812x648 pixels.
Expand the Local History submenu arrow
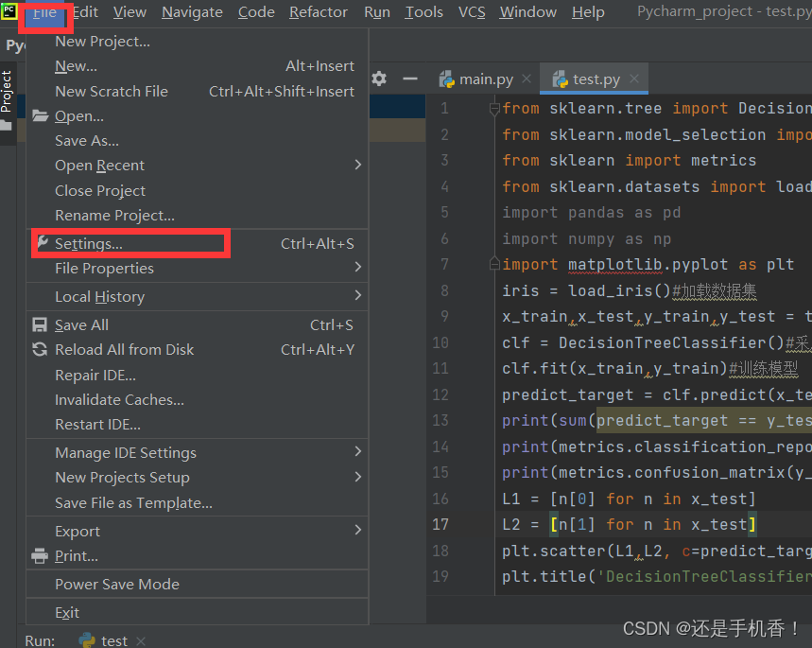358,296
